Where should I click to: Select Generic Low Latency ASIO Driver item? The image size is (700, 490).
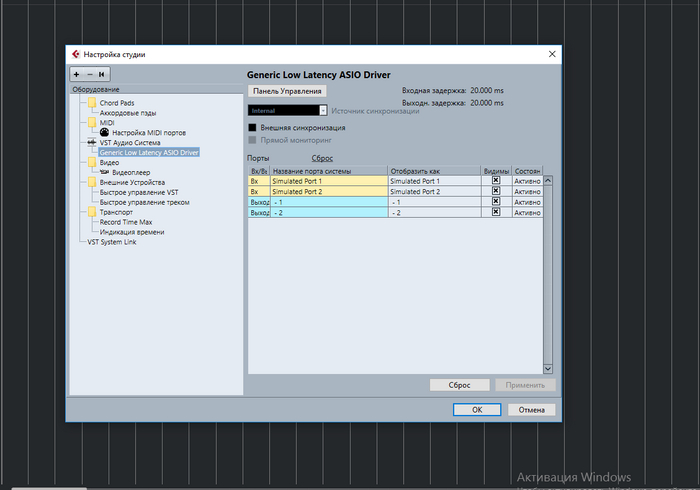coord(149,153)
